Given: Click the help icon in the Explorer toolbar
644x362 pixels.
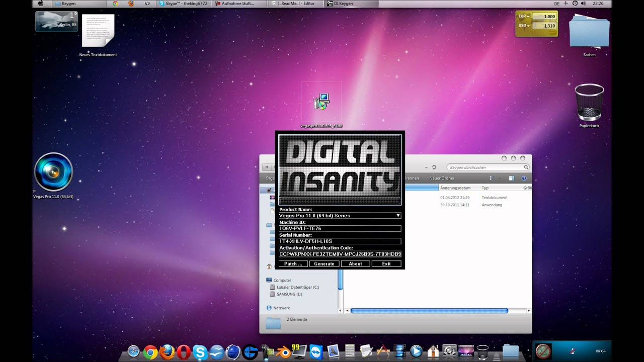Looking at the screenshot, I should [x=524, y=178].
